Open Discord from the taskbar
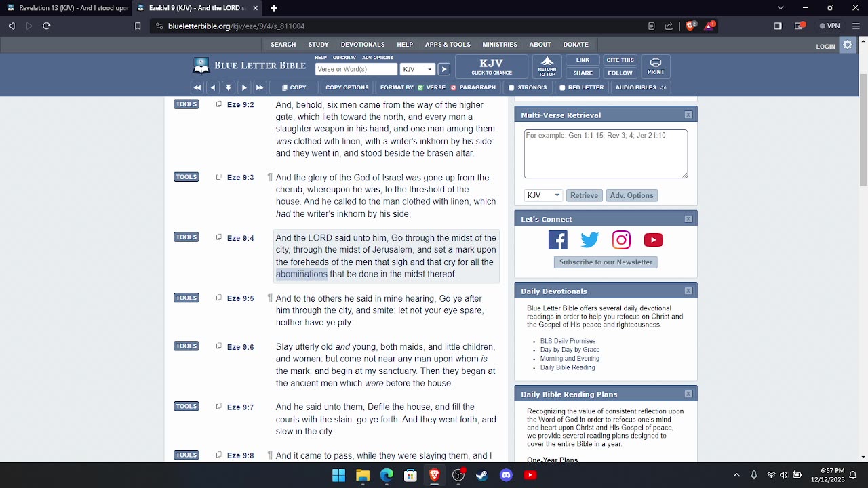Image resolution: width=868 pixels, height=488 pixels. tap(506, 475)
